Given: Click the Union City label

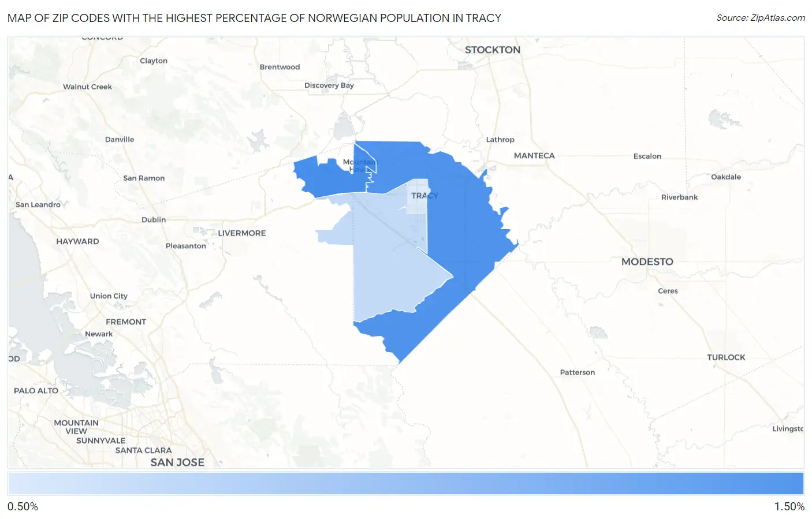Looking at the screenshot, I should 109,296.
